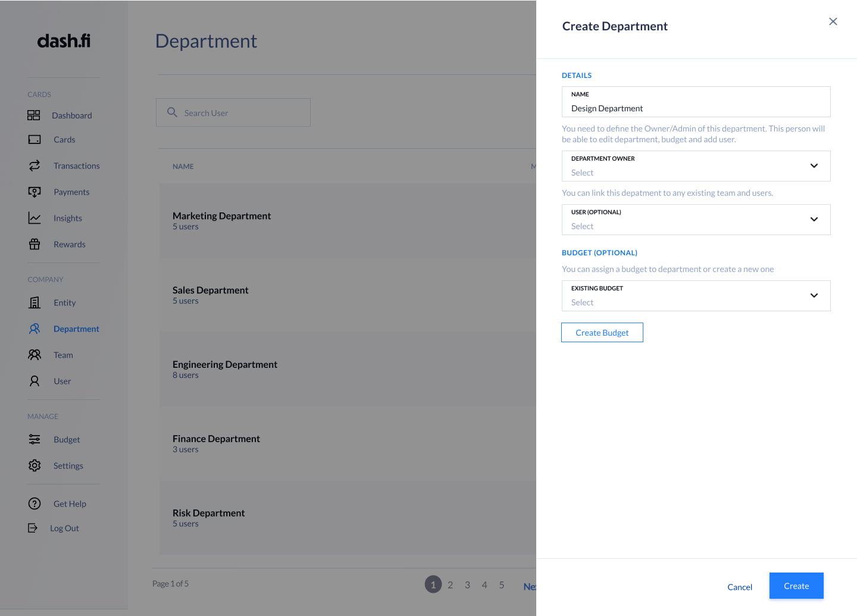The width and height of the screenshot is (857, 616).
Task: Click the Insights chart icon
Action: (35, 218)
